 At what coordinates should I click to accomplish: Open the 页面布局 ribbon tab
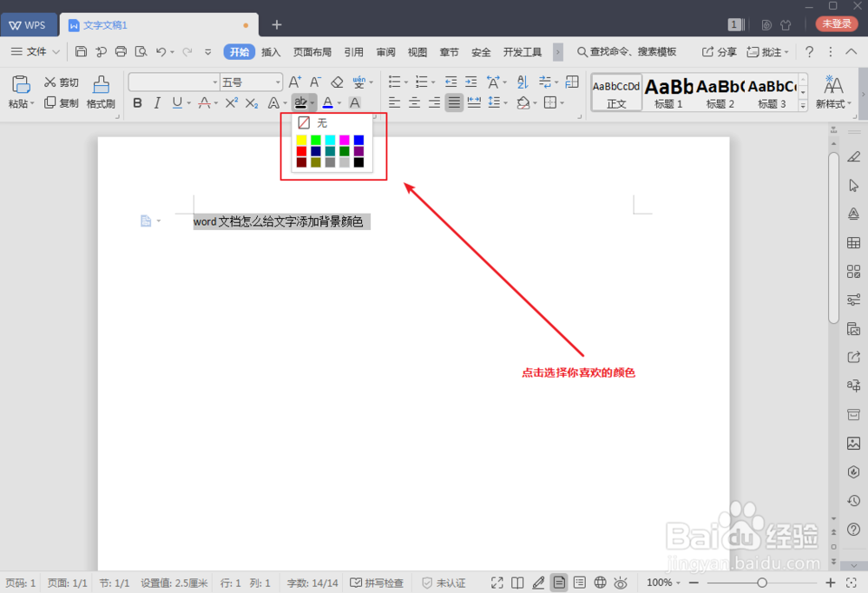pos(312,51)
